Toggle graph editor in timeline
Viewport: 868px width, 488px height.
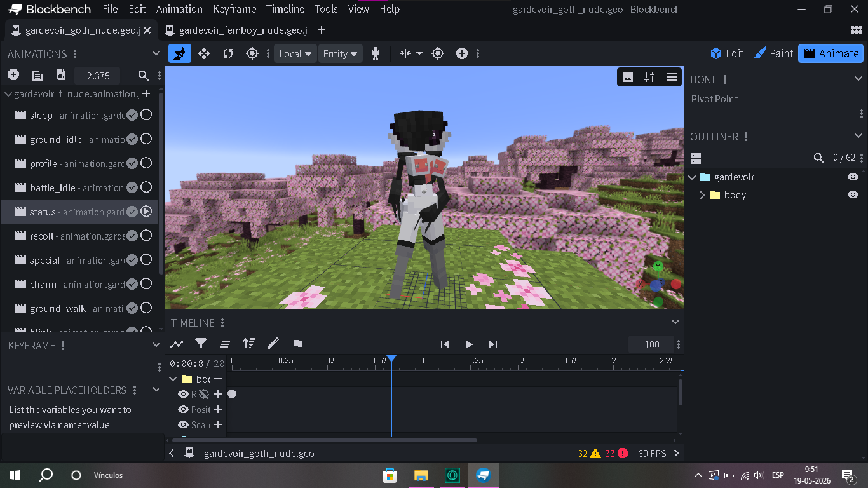click(177, 344)
